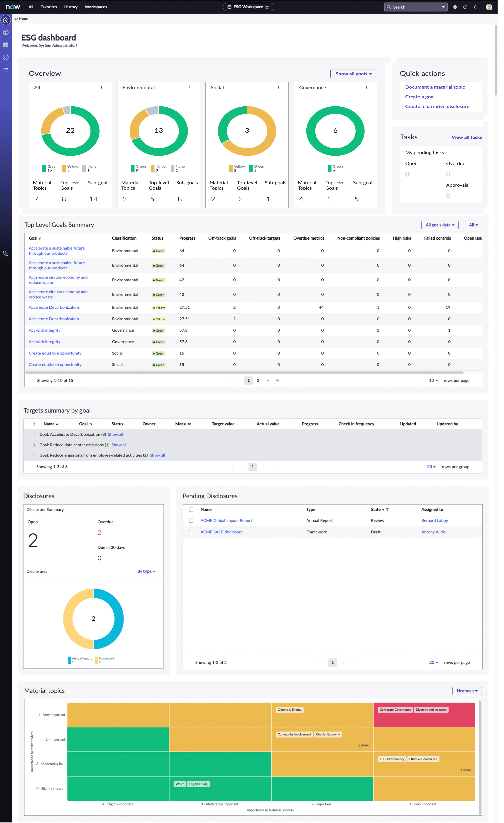Open the disclosures By type dropdown
This screenshot has height=823, width=504.
coord(146,572)
